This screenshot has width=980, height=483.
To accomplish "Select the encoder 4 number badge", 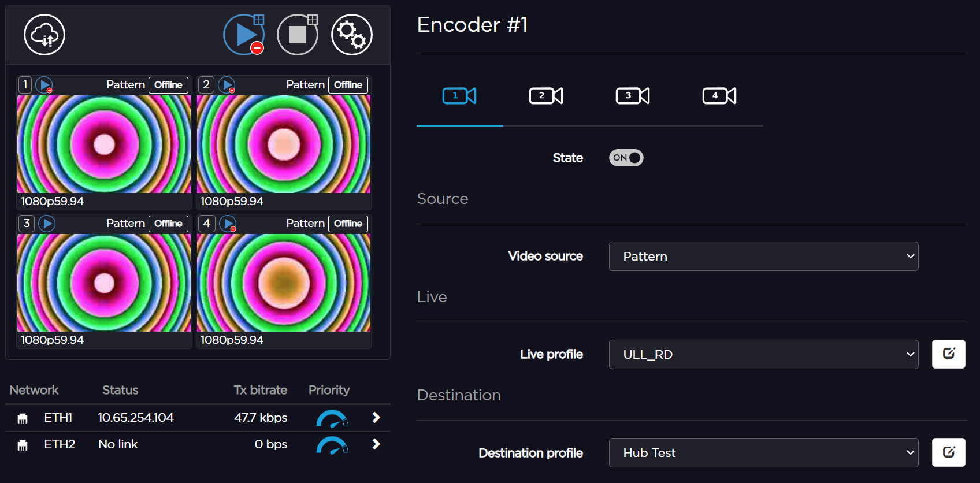I will tap(206, 224).
